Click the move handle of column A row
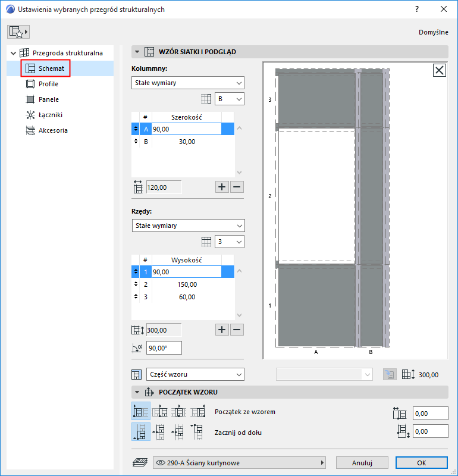Image resolution: width=458 pixels, height=476 pixels. coord(136,129)
